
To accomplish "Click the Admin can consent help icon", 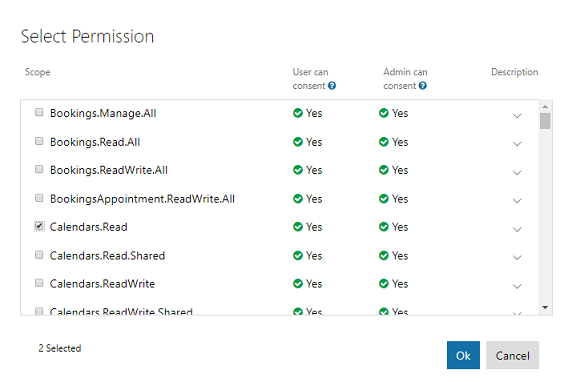I will click(422, 86).
